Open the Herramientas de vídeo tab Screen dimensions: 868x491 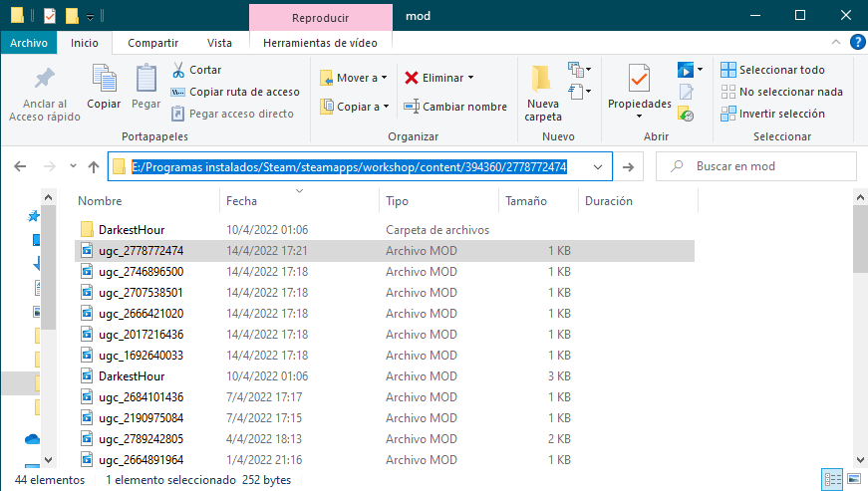320,43
